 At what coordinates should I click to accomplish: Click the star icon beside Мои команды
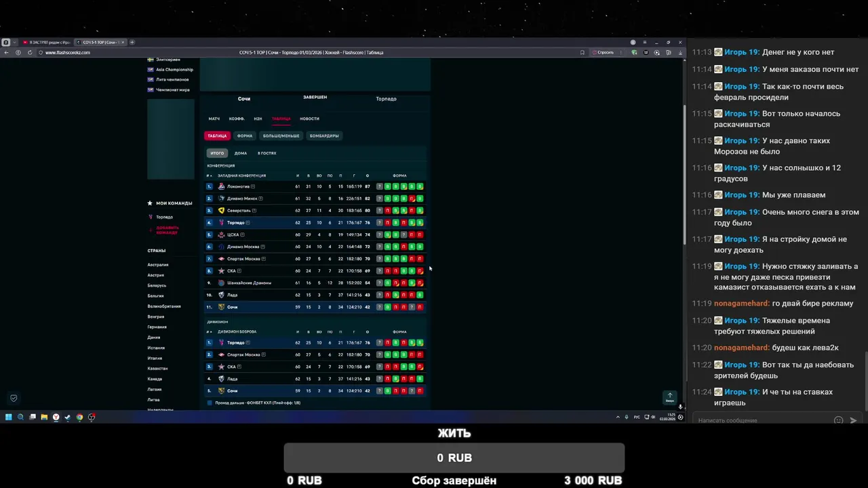[x=150, y=203]
